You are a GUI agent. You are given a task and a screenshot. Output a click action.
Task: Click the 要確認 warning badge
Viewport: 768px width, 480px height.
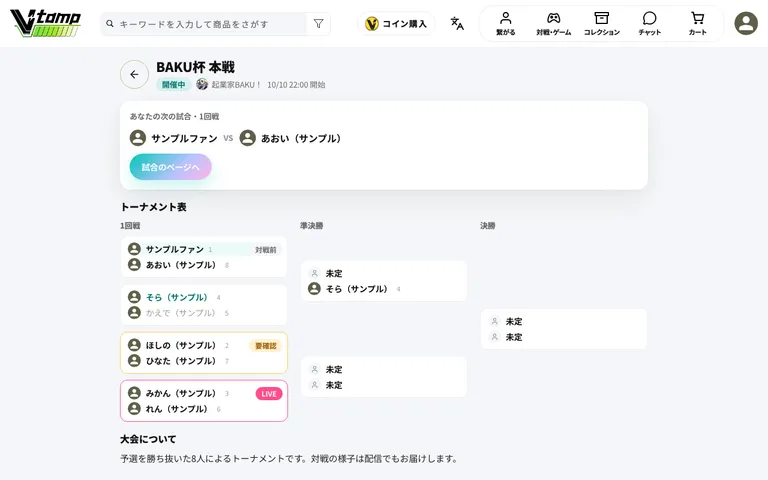(x=265, y=346)
